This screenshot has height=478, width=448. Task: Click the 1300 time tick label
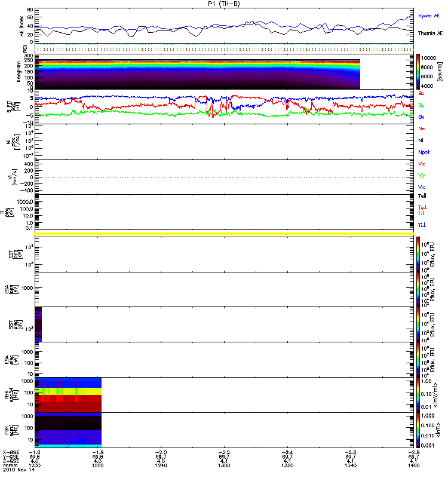point(224,465)
